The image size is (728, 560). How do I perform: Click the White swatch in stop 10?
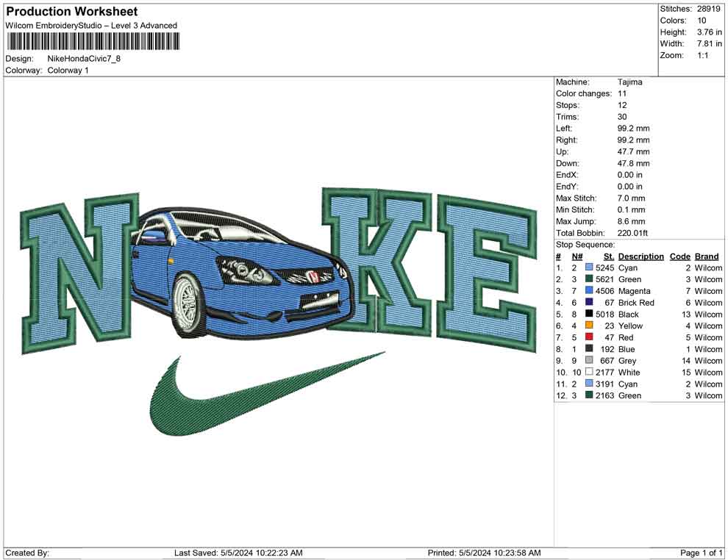pyautogui.click(x=588, y=373)
